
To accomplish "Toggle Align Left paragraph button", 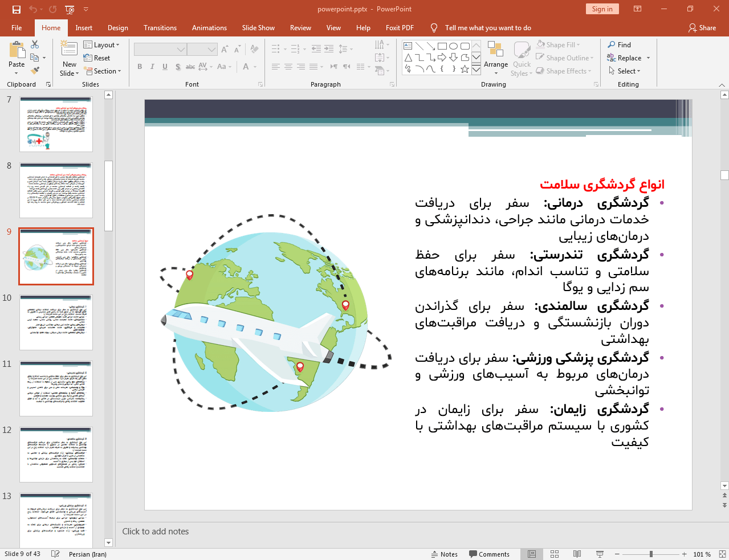I will [x=276, y=67].
